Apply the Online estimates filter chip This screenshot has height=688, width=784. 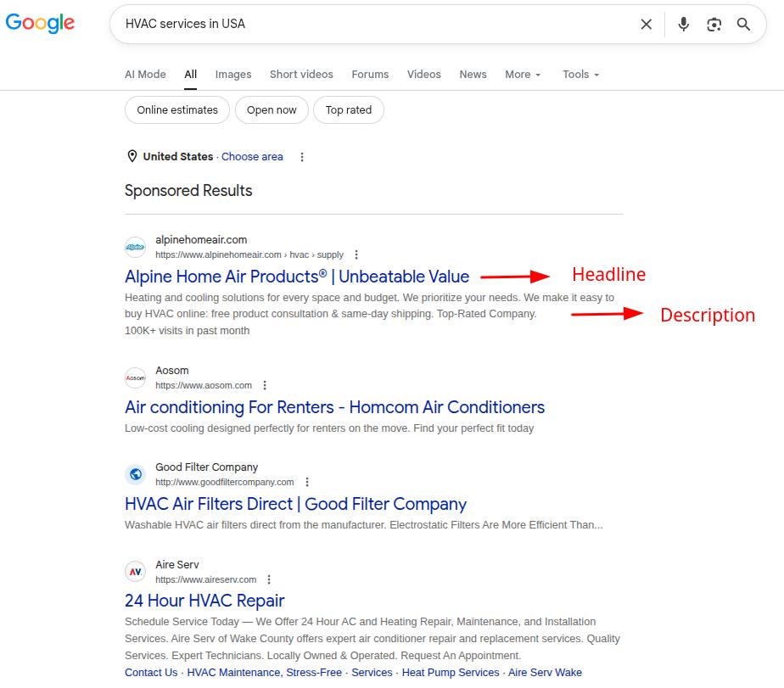click(177, 110)
